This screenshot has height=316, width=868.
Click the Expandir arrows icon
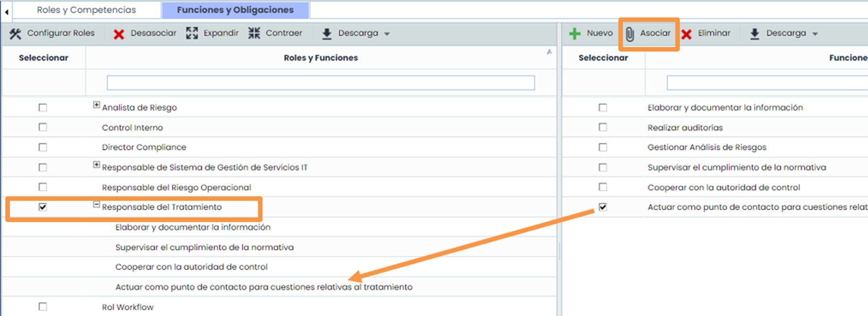(x=192, y=33)
